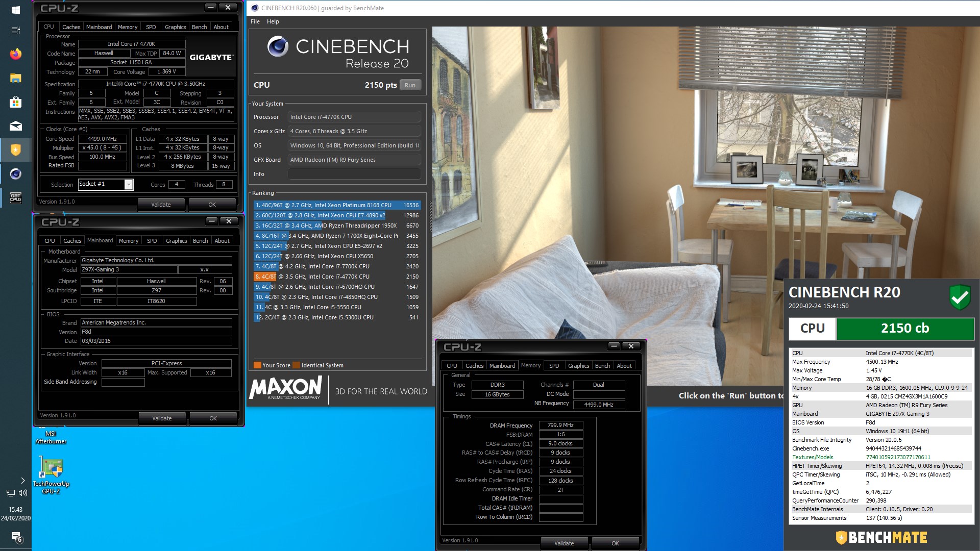Select ranking entry Xeon Platinum 8168
The height and width of the screenshot is (551, 980).
[337, 205]
